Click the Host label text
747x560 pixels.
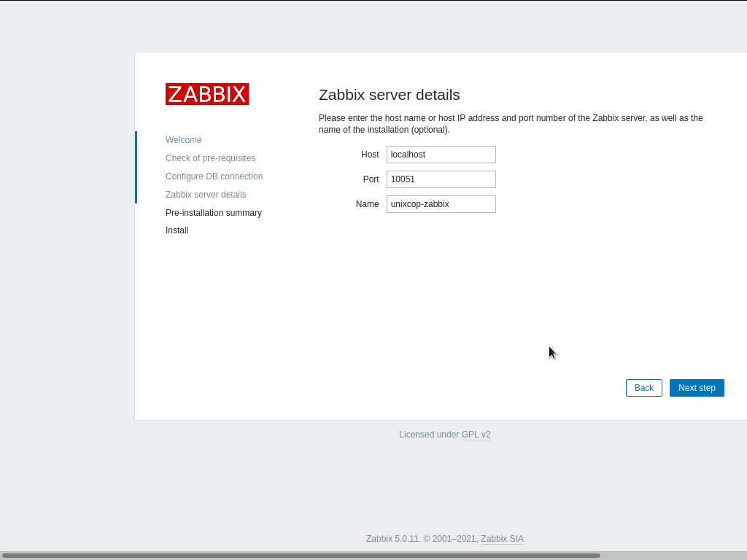370,155
